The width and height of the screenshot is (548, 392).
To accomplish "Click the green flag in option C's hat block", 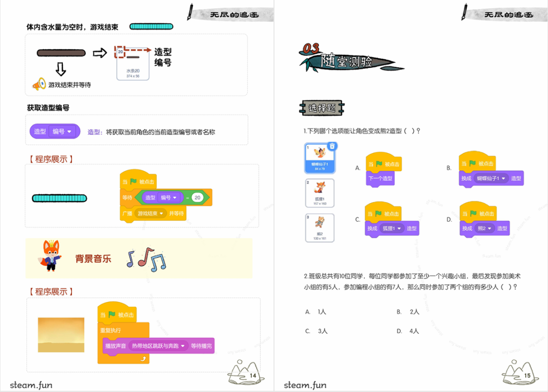I will [379, 213].
